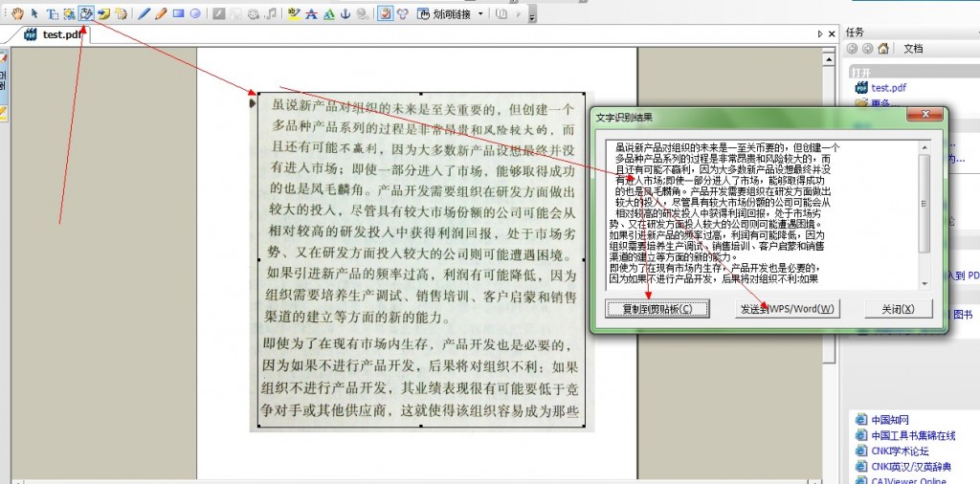Close the 文字识别结果 dialog with X
This screenshot has width=980, height=484.
point(924,115)
